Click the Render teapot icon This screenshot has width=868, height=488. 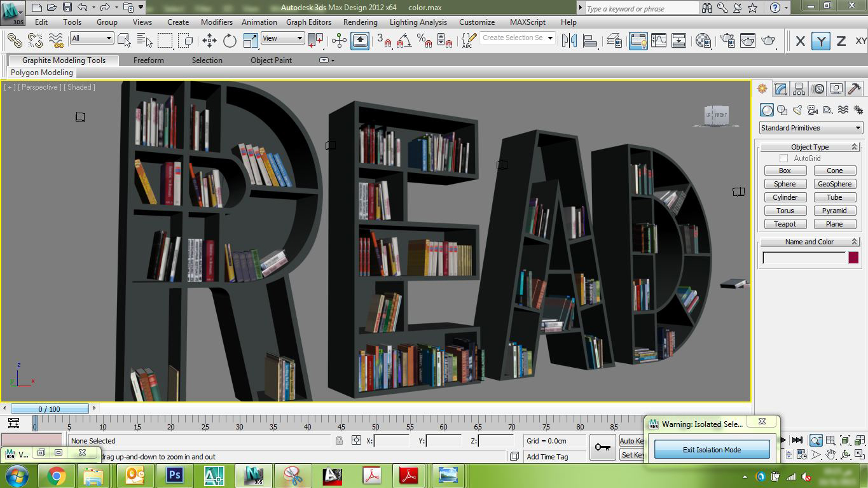point(768,41)
